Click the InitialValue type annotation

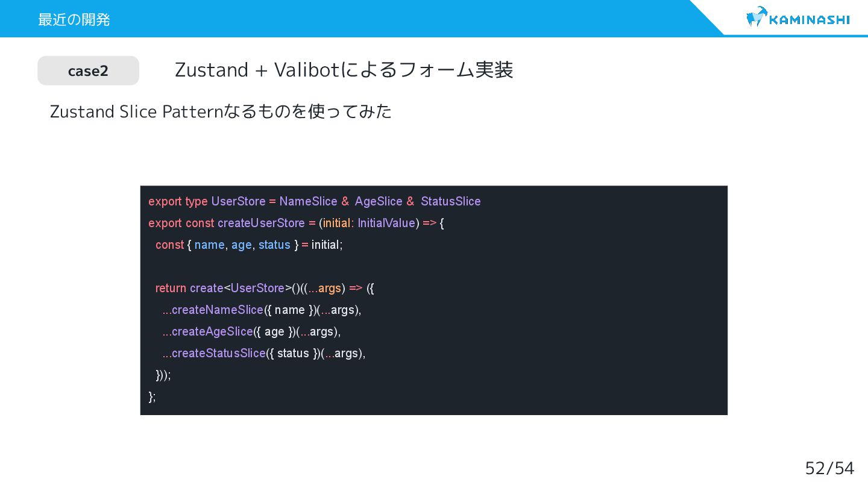[386, 223]
